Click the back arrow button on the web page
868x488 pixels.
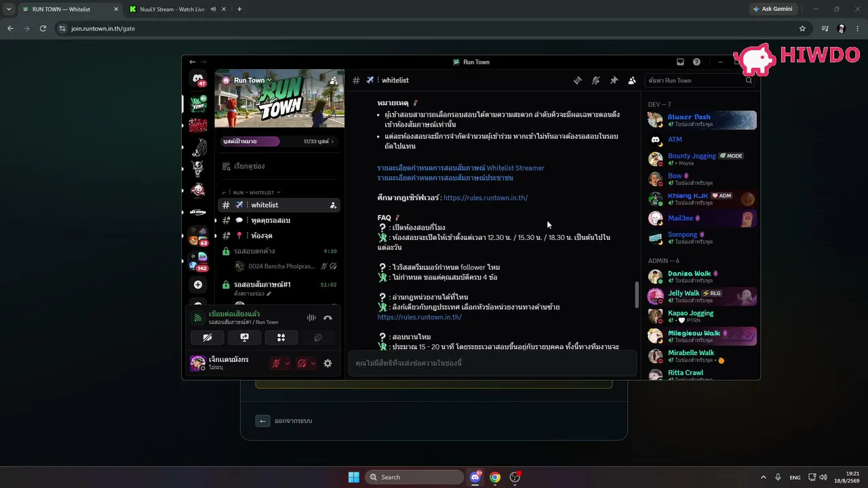tap(263, 421)
